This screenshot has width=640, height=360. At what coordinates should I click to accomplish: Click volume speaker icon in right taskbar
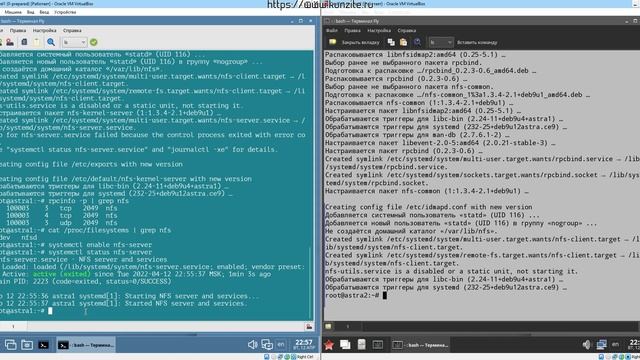(x=586, y=345)
